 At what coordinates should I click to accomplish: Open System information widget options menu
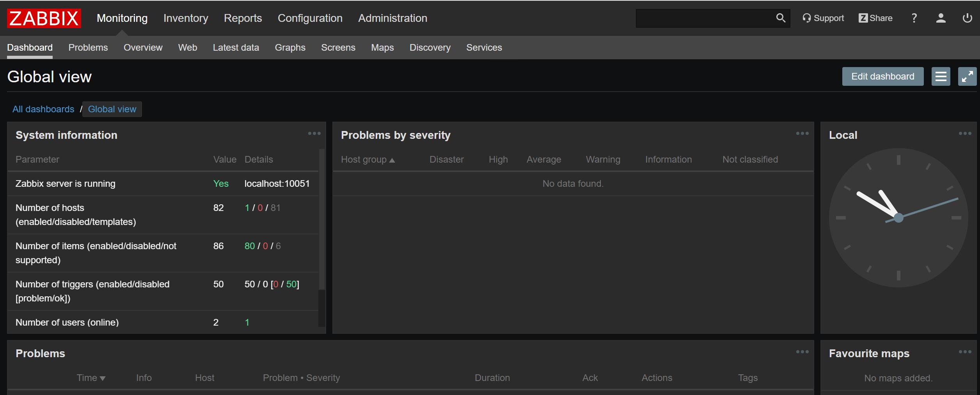(x=314, y=133)
